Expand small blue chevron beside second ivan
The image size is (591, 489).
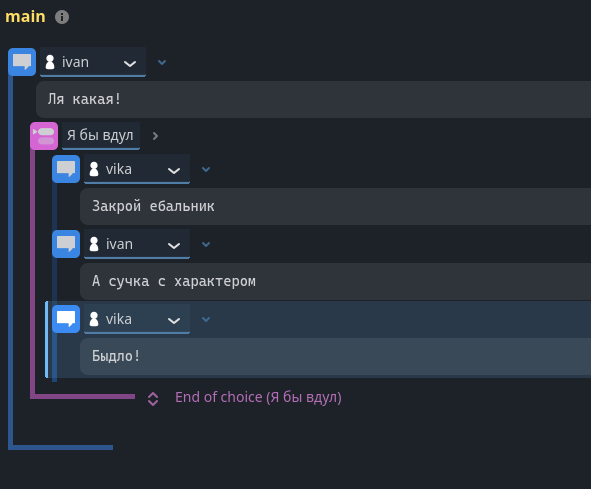coord(206,244)
